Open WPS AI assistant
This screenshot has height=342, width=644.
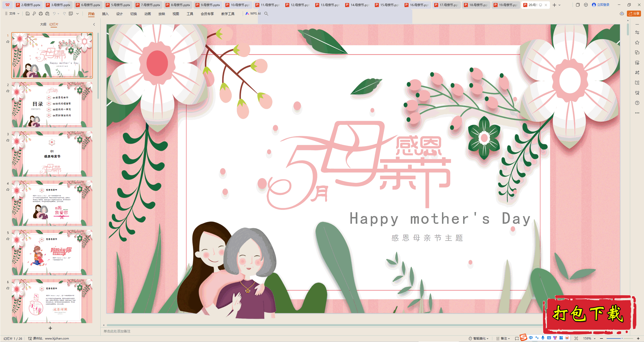(x=253, y=14)
